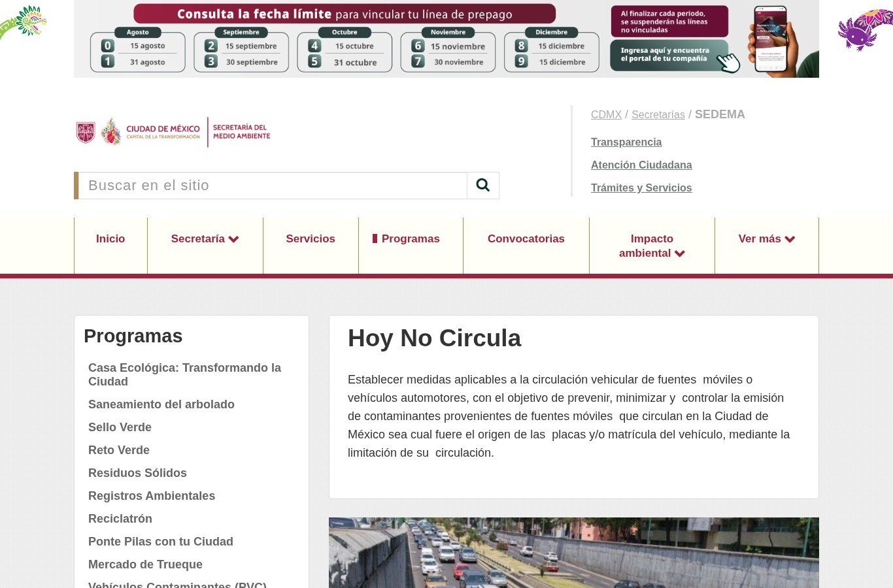Viewport: 893px width, 588px height.
Task: Open the Transparencia link
Action: [x=626, y=142]
